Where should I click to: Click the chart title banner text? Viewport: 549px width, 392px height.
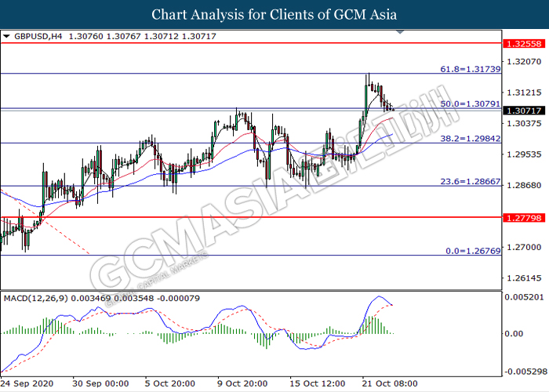274,15
